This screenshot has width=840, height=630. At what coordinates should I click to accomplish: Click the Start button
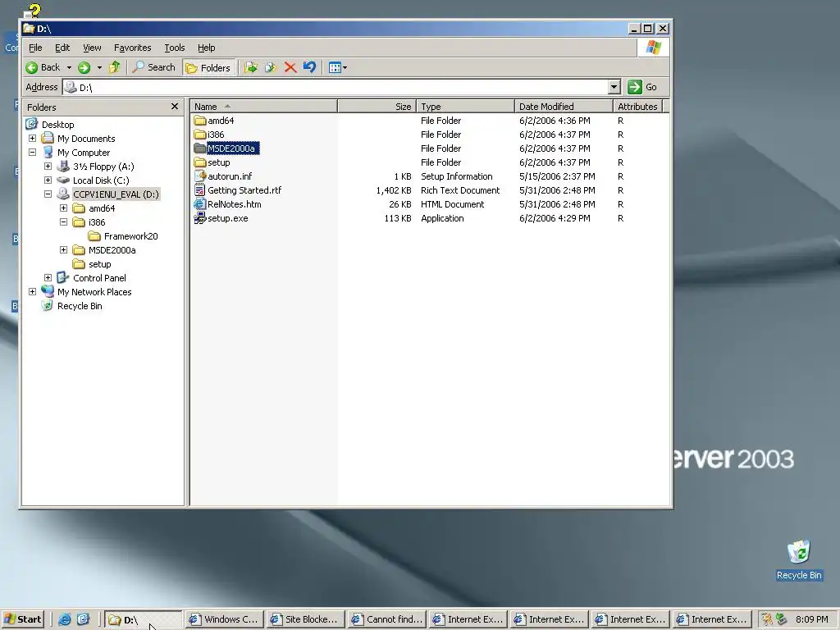(x=22, y=619)
